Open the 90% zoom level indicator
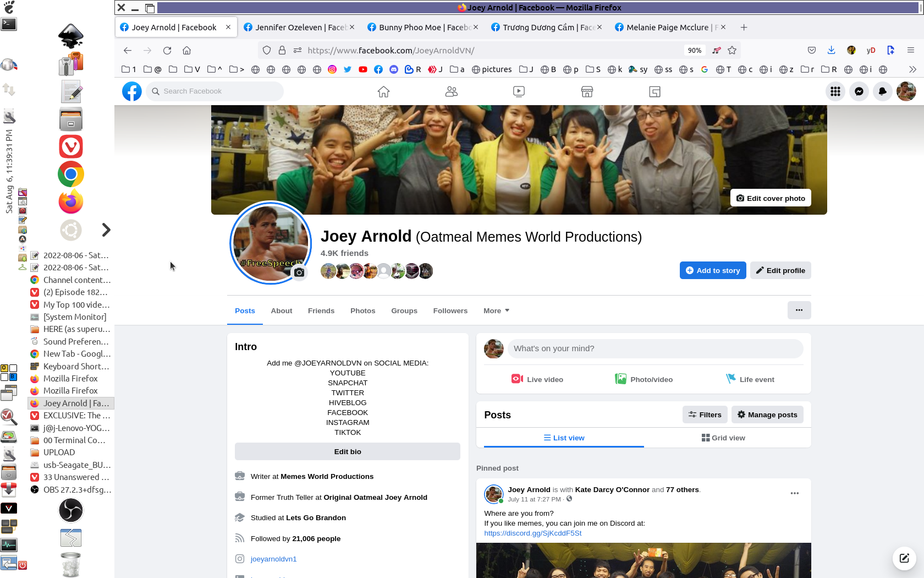This screenshot has height=578, width=924. pos(695,50)
